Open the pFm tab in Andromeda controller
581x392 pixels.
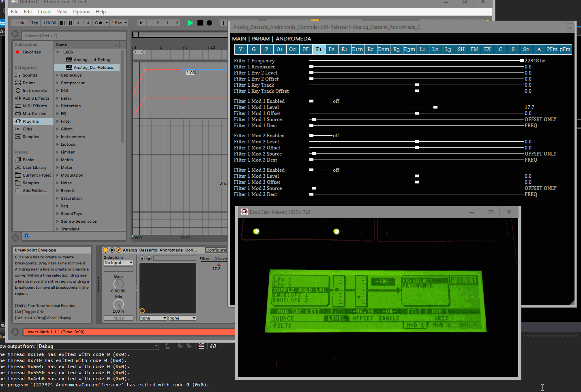click(565, 49)
